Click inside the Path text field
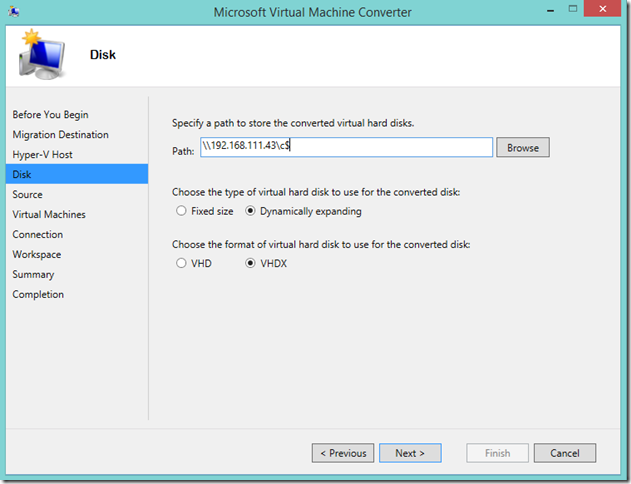The height and width of the screenshot is (484, 631). pos(346,147)
